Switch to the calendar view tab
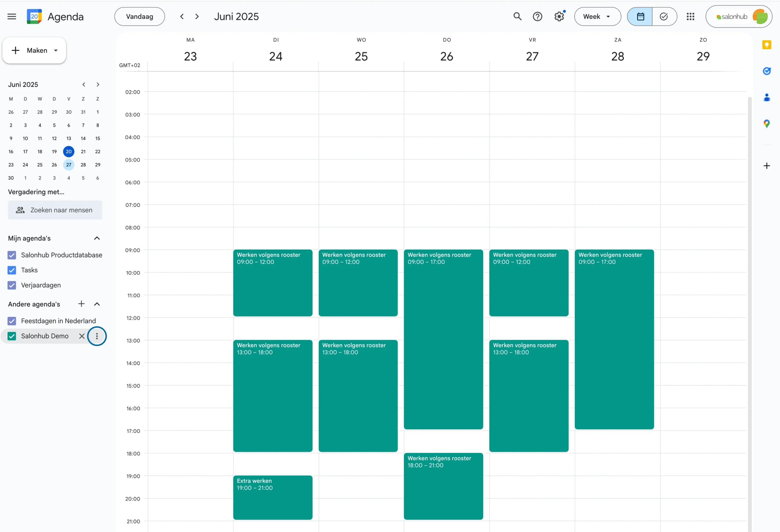Screen dimensions: 780x532 pos(640,16)
